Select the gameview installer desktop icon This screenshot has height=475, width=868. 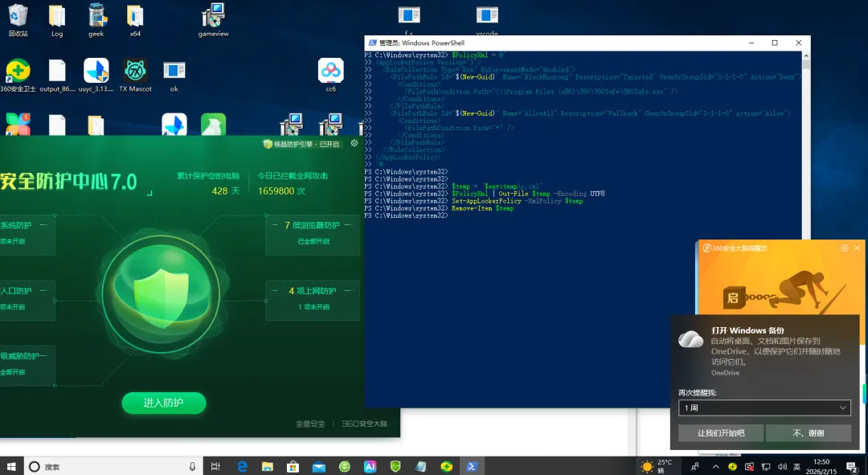pos(213,20)
